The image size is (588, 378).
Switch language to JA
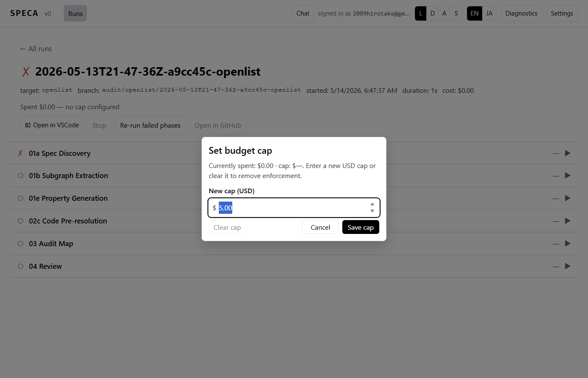[489, 13]
